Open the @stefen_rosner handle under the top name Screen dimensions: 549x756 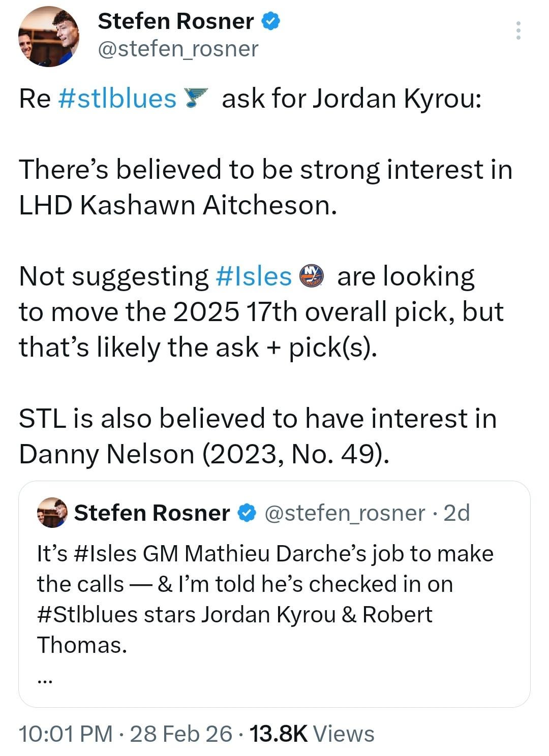pyautogui.click(x=178, y=49)
